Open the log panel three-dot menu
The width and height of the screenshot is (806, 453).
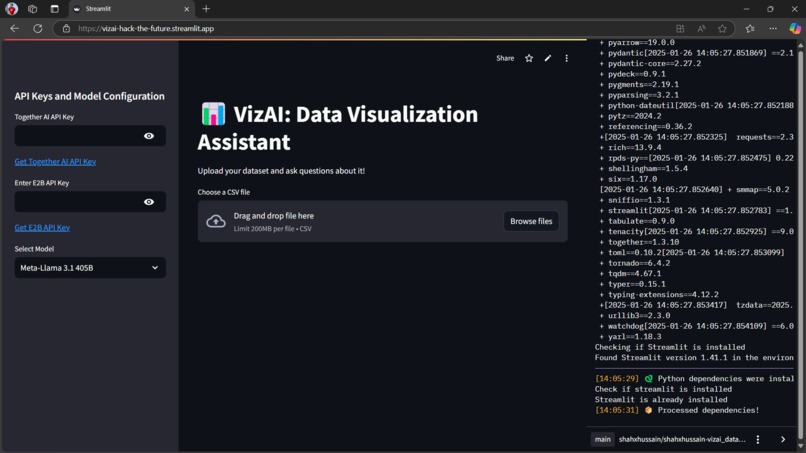pyautogui.click(x=758, y=439)
